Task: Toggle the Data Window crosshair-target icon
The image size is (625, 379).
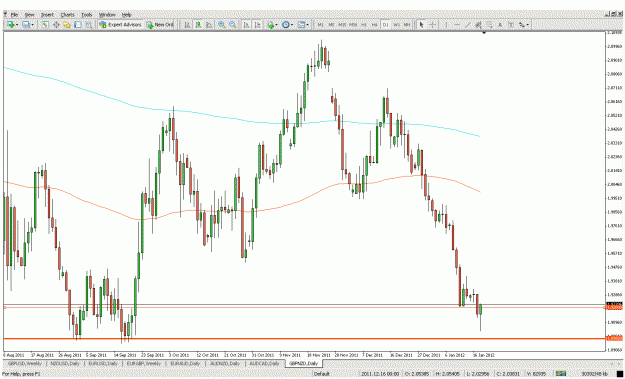Action: [x=56, y=25]
